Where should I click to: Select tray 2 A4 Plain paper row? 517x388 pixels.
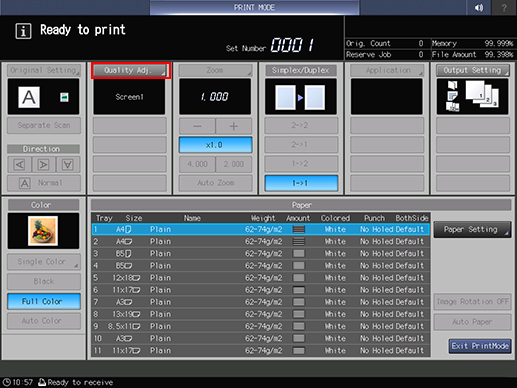point(261,241)
